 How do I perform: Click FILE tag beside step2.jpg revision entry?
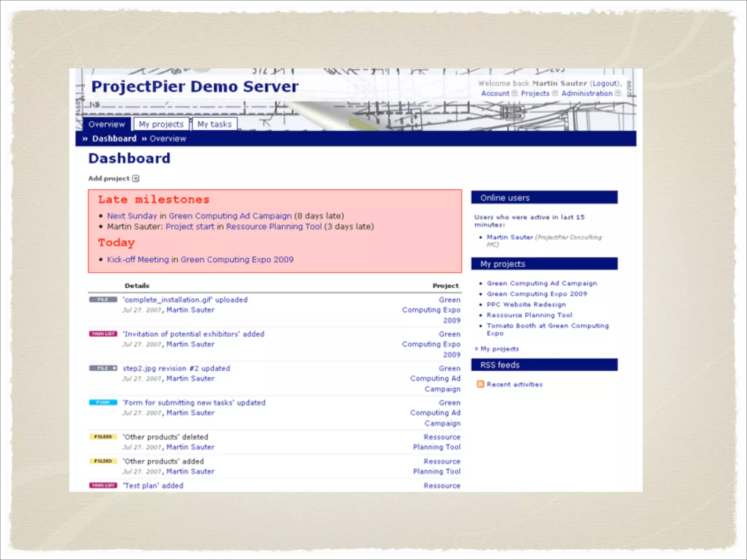pos(103,368)
